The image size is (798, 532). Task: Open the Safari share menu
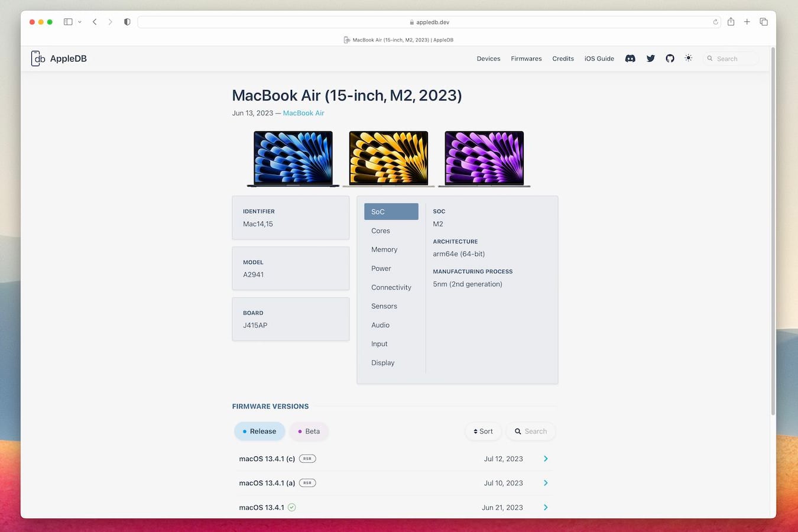(731, 21)
